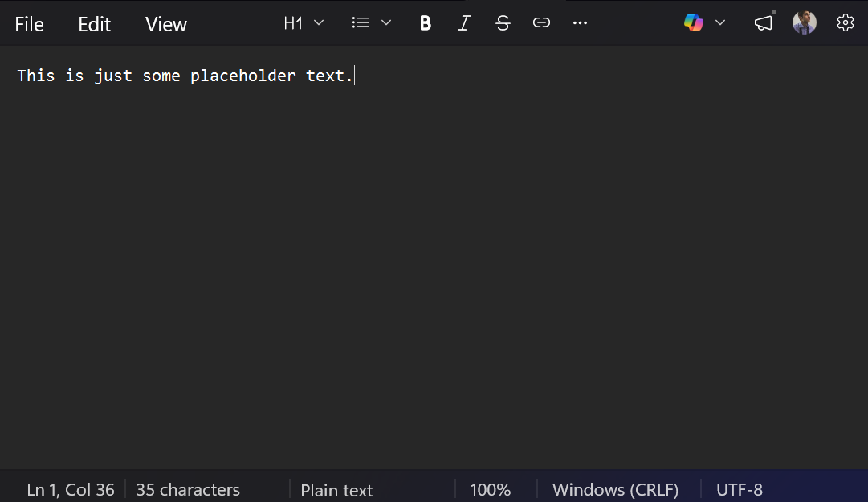Open the View menu

[x=166, y=24]
